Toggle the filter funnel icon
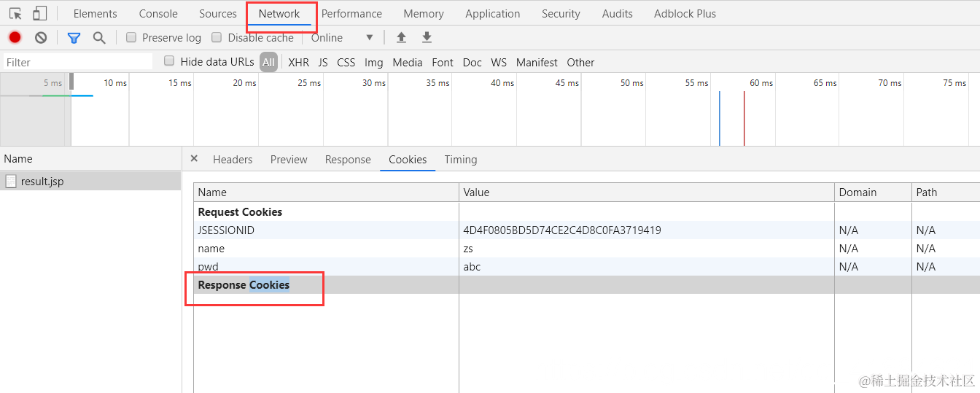The width and height of the screenshot is (980, 393). pyautogui.click(x=74, y=37)
